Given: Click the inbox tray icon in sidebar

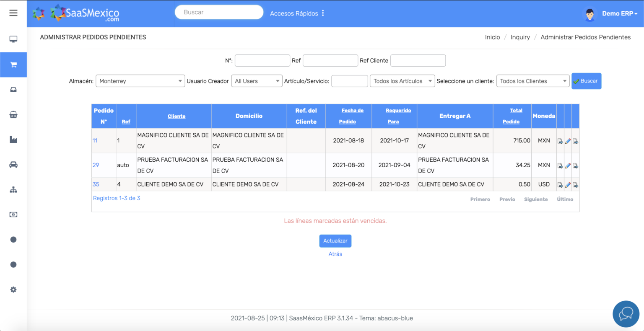Looking at the screenshot, I should (13, 89).
